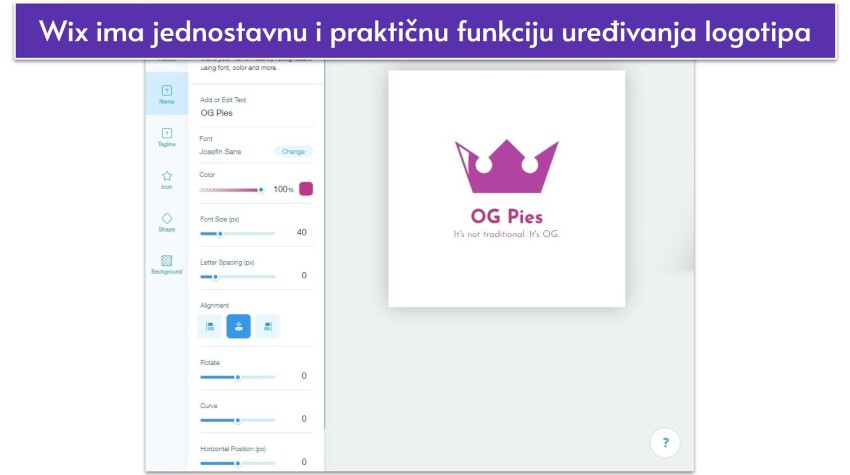Viewport: 850px width, 475px height.
Task: Click Change to pick another font
Action: pos(293,152)
